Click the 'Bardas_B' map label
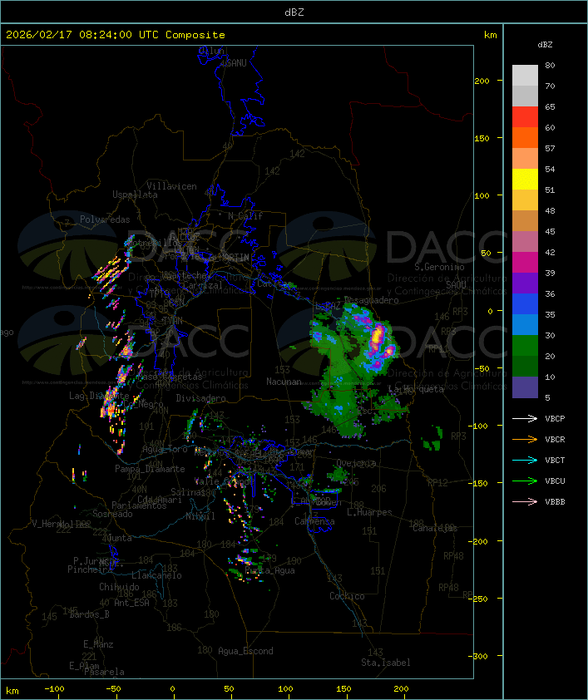Screen dimensions: 588x700 (x=89, y=614)
